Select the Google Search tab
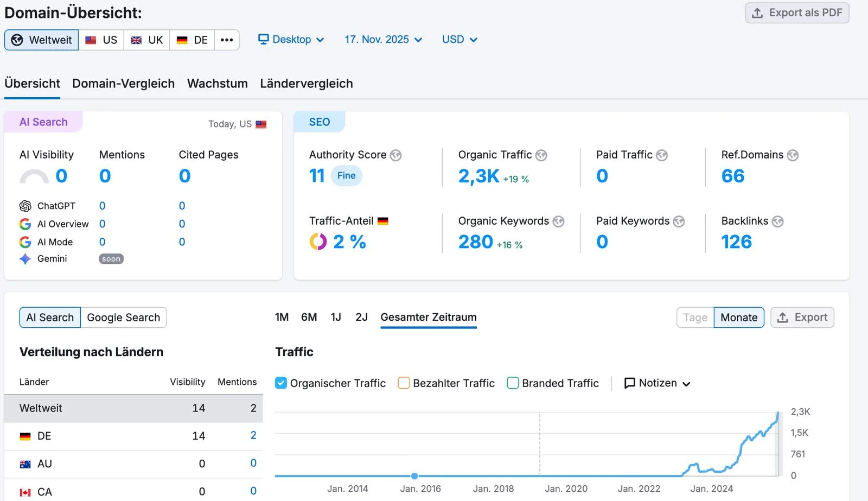868x501 pixels. coord(123,318)
